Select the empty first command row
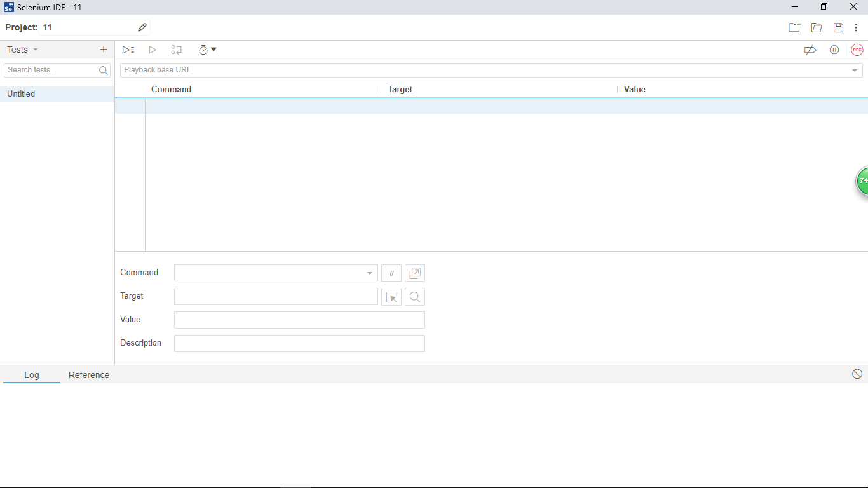Viewport: 868px width, 488px height. (491, 106)
